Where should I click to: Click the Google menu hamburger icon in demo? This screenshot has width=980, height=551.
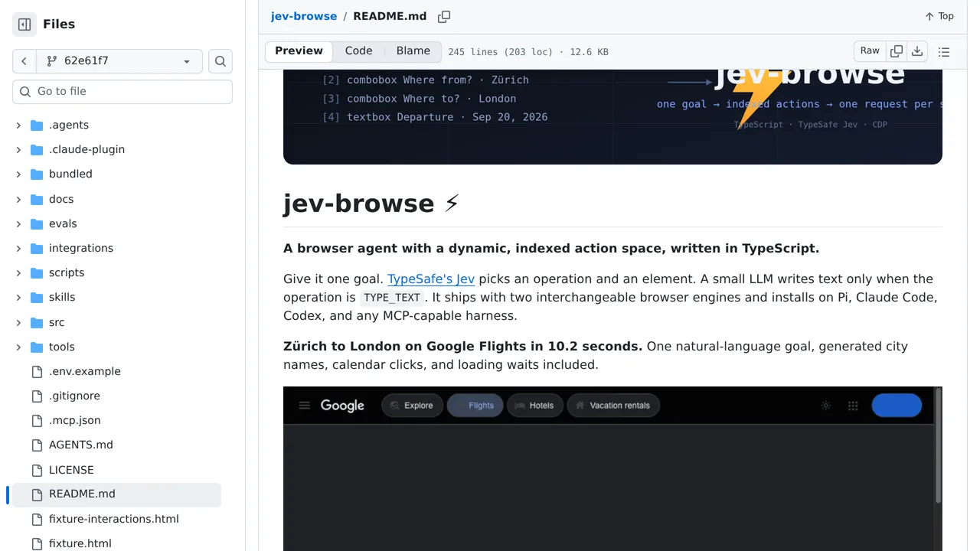305,406
